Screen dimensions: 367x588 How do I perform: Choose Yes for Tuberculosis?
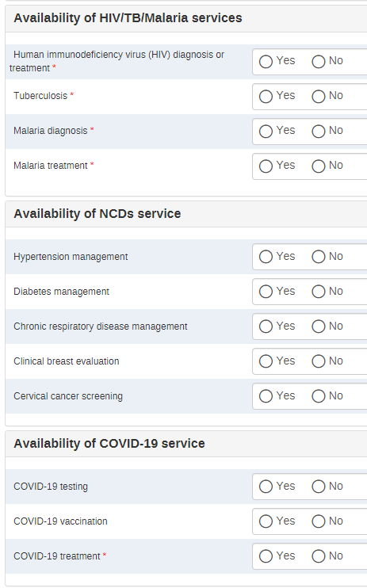click(x=266, y=97)
